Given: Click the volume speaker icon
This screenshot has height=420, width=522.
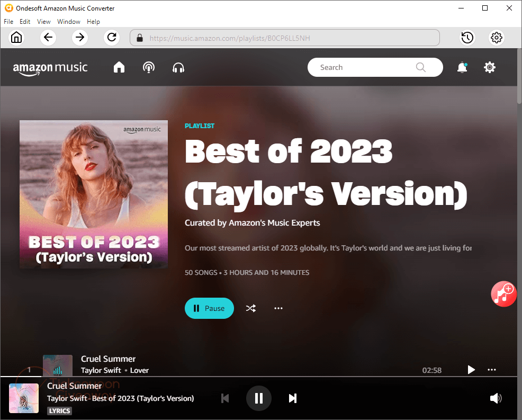Looking at the screenshot, I should [x=496, y=398].
